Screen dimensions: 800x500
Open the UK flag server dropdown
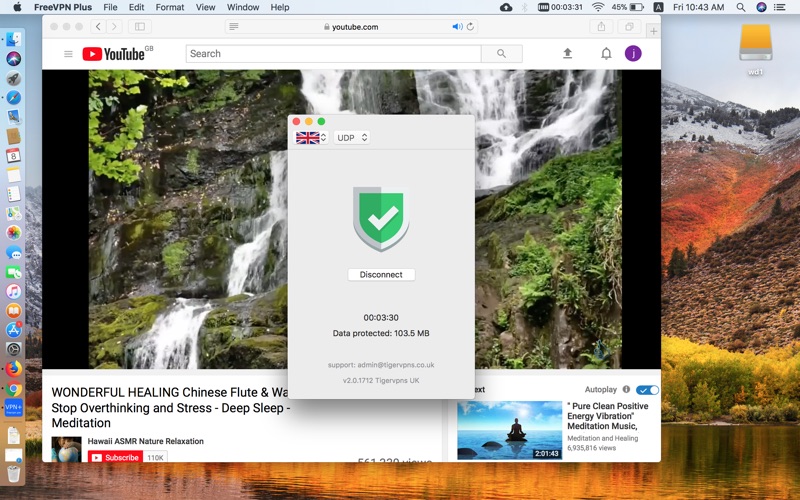(311, 138)
